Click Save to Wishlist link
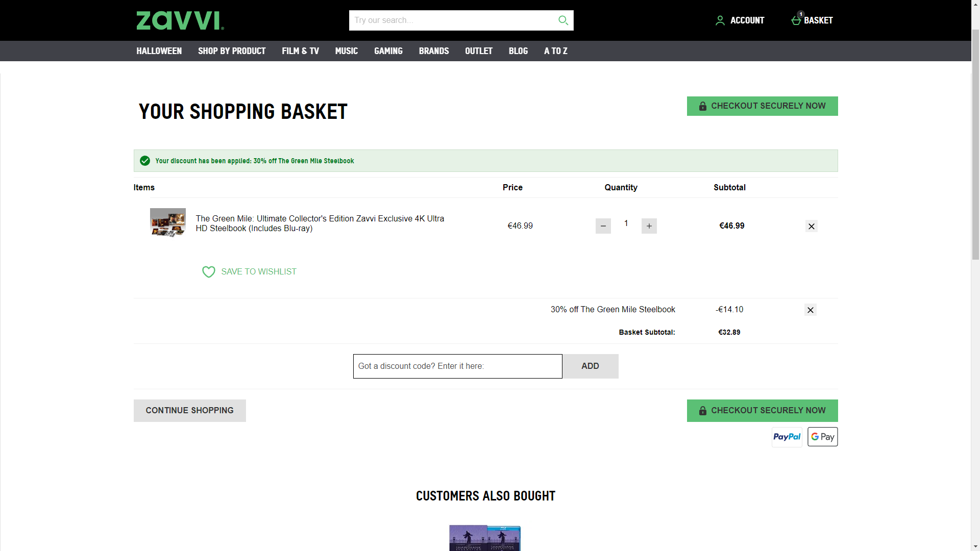Image resolution: width=980 pixels, height=551 pixels. [x=258, y=272]
